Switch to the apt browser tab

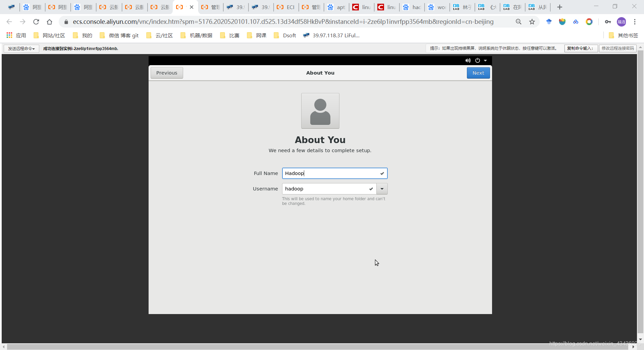(336, 7)
